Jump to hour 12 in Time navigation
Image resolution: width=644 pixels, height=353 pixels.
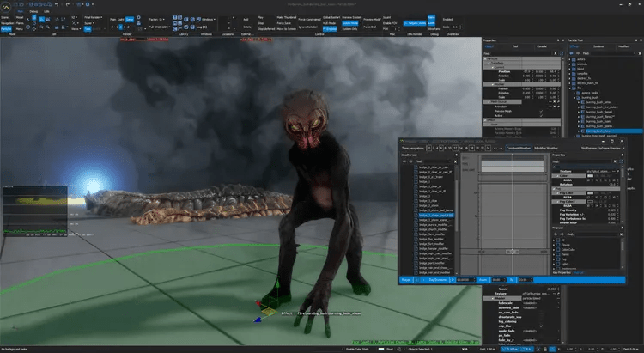455,148
